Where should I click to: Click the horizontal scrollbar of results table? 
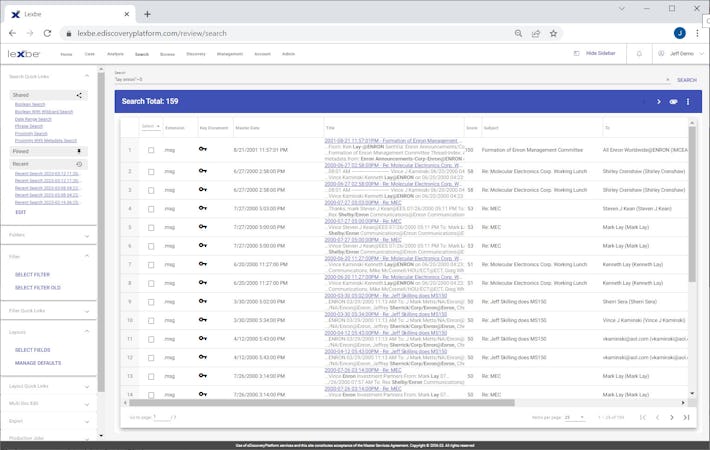pos(321,402)
